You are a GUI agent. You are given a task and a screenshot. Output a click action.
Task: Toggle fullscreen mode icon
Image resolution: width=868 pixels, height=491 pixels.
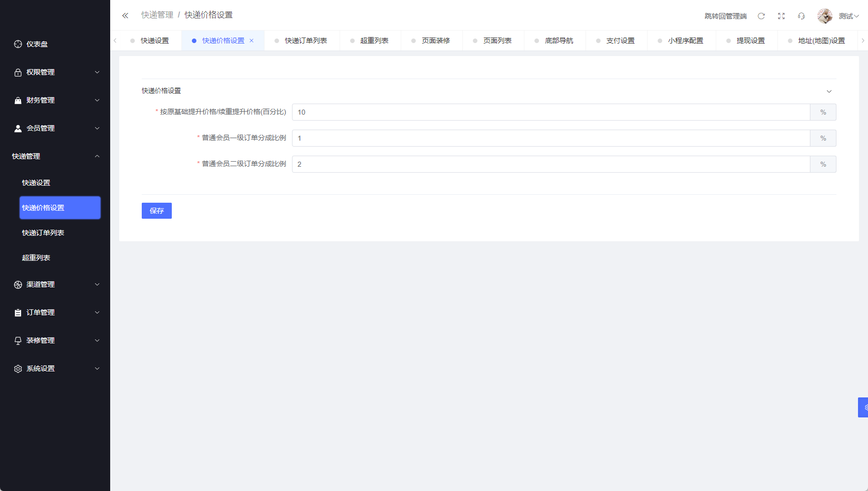(781, 16)
